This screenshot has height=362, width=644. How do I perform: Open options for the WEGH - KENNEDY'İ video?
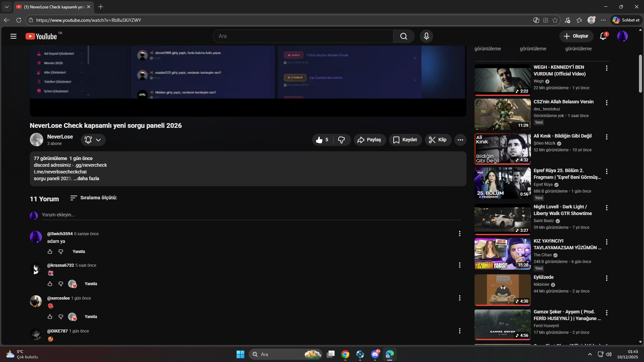coord(607,68)
